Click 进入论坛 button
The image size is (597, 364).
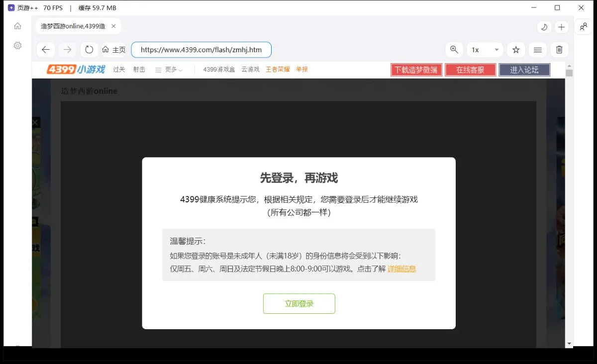524,70
